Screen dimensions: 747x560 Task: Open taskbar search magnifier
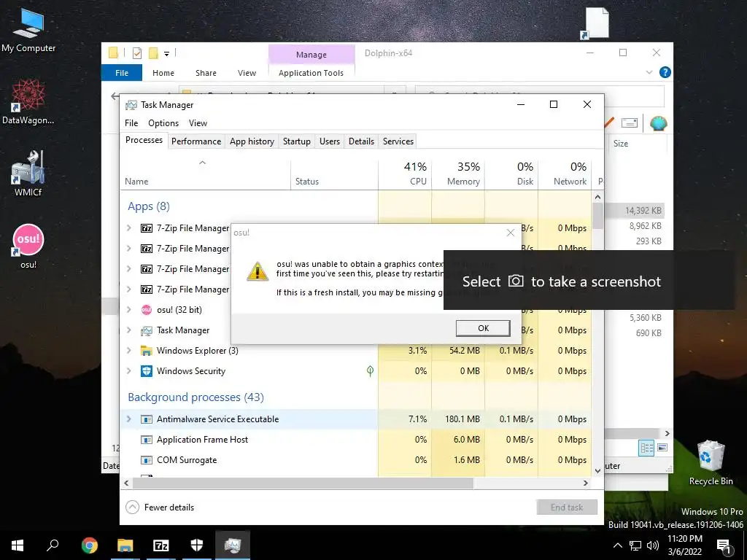tap(53, 545)
